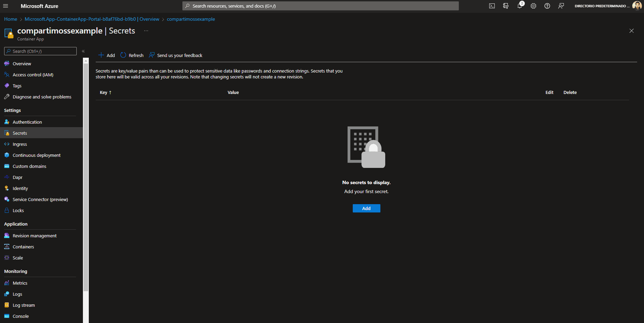Open the Directories and subscriptions filter icon
Screen dimensions: 644x323
(x=506, y=6)
